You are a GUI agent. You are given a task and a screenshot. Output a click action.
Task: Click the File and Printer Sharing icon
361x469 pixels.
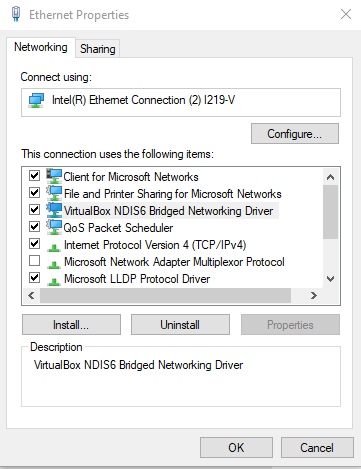tap(54, 193)
